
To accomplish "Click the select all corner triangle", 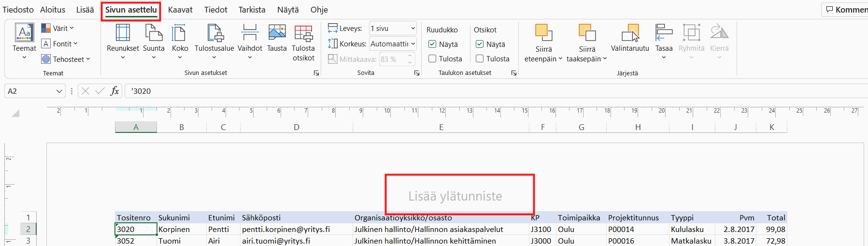I will [x=16, y=113].
